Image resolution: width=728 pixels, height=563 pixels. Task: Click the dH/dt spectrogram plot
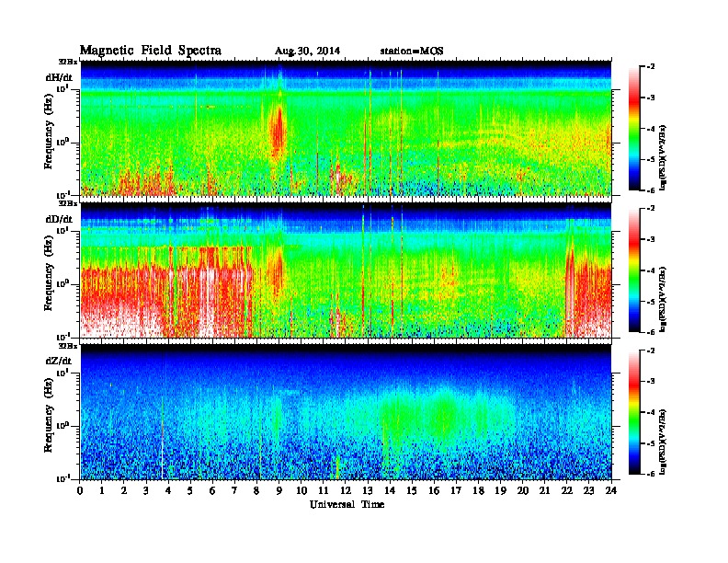(346, 128)
